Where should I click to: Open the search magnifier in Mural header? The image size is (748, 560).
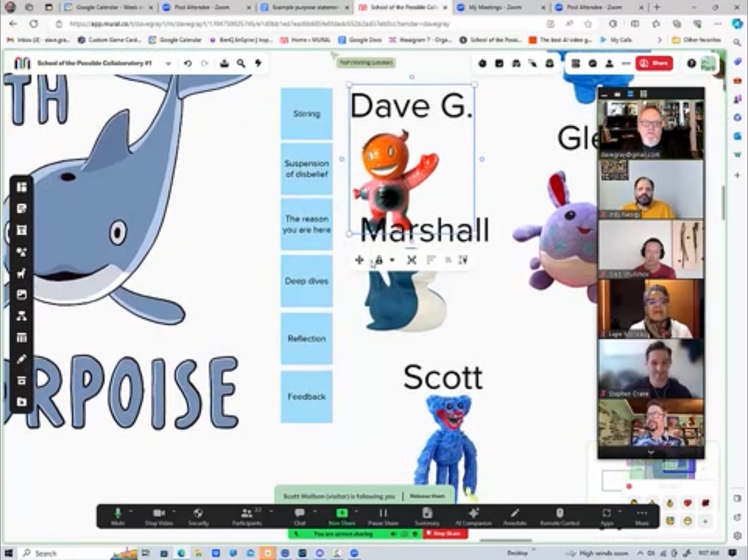[x=241, y=63]
